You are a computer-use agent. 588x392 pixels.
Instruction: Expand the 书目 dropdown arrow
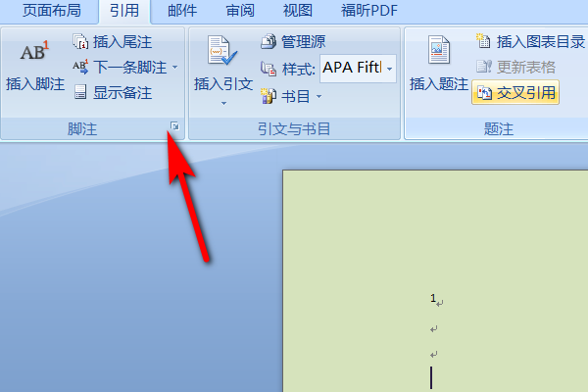click(x=318, y=97)
